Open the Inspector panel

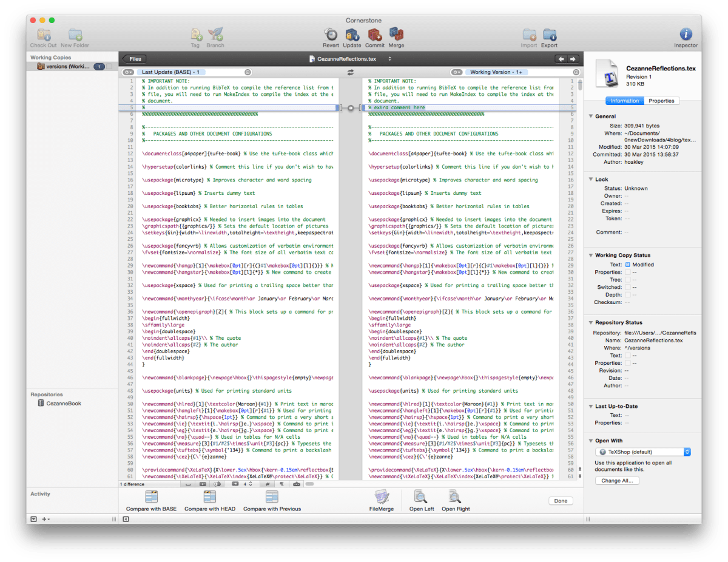click(x=686, y=35)
